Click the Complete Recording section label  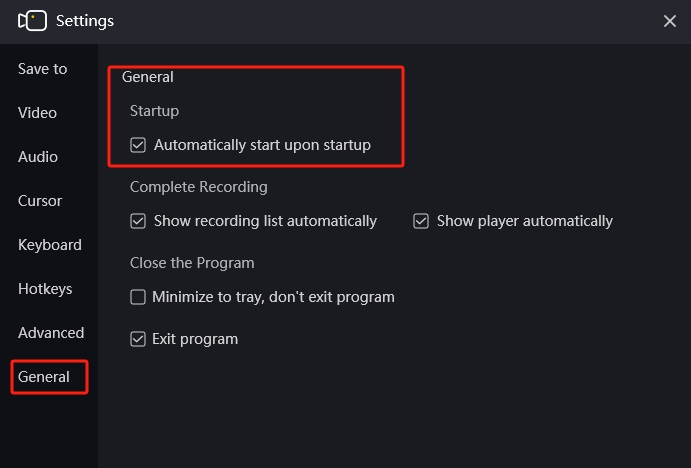pyautogui.click(x=199, y=187)
